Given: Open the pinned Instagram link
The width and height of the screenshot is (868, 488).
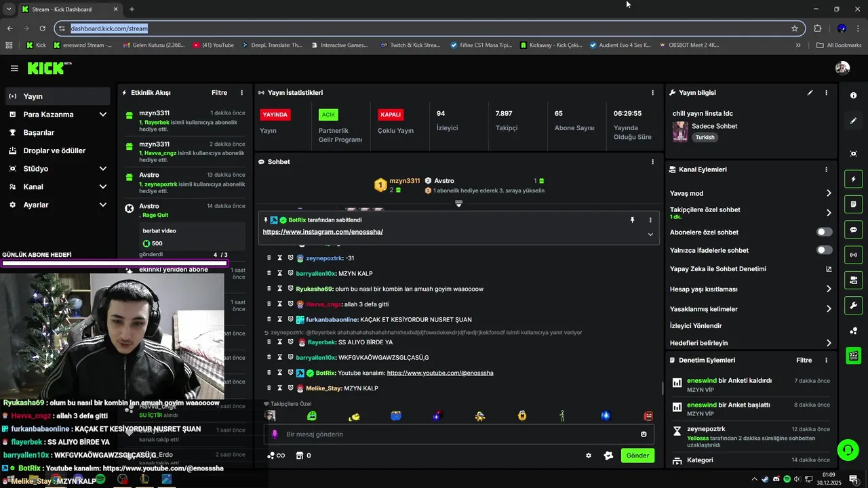Looking at the screenshot, I should coord(323,232).
